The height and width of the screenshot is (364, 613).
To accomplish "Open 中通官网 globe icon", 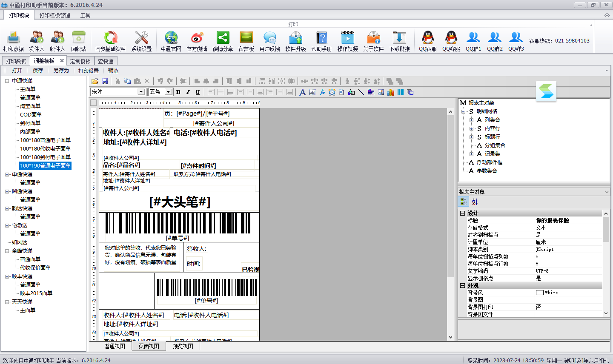I will point(171,37).
